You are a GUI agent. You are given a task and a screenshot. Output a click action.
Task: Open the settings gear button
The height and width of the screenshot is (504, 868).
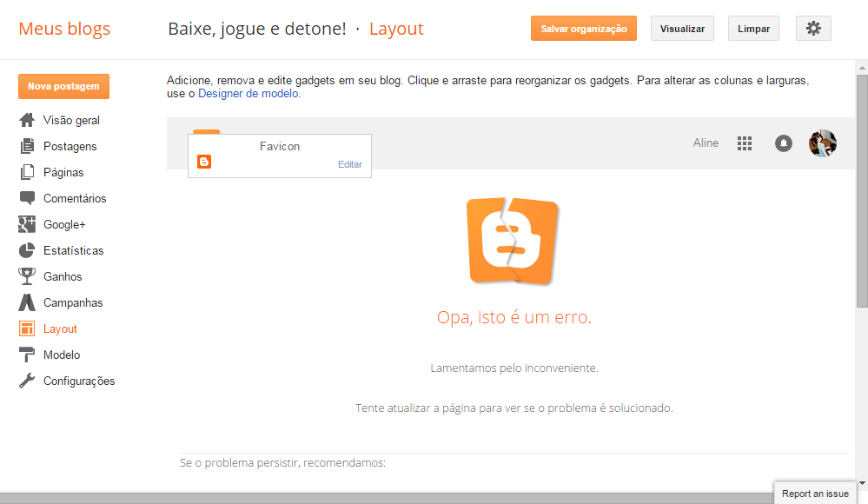pos(813,29)
